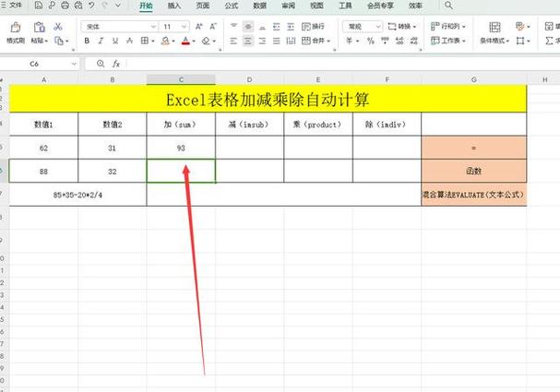Select column C header
The height and width of the screenshot is (392, 560).
pos(181,79)
